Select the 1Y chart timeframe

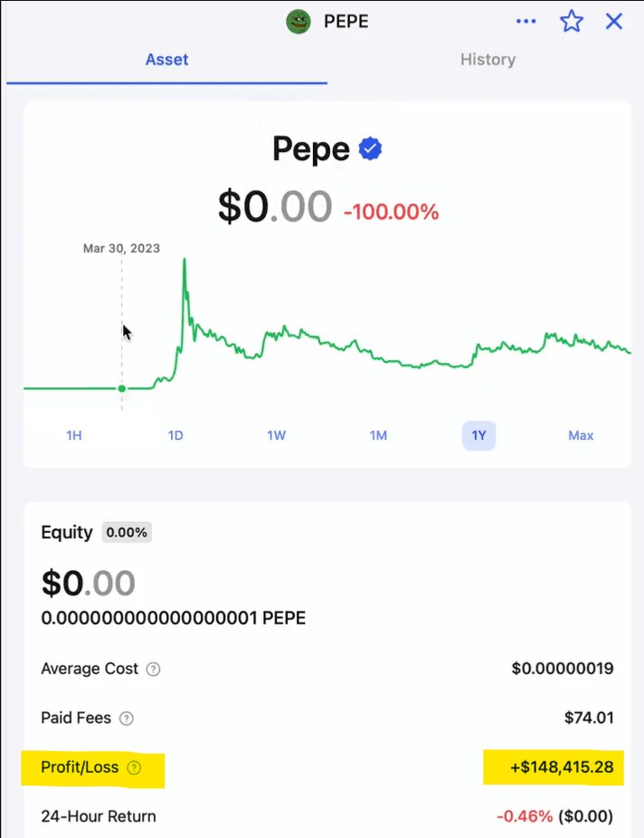coord(479,435)
